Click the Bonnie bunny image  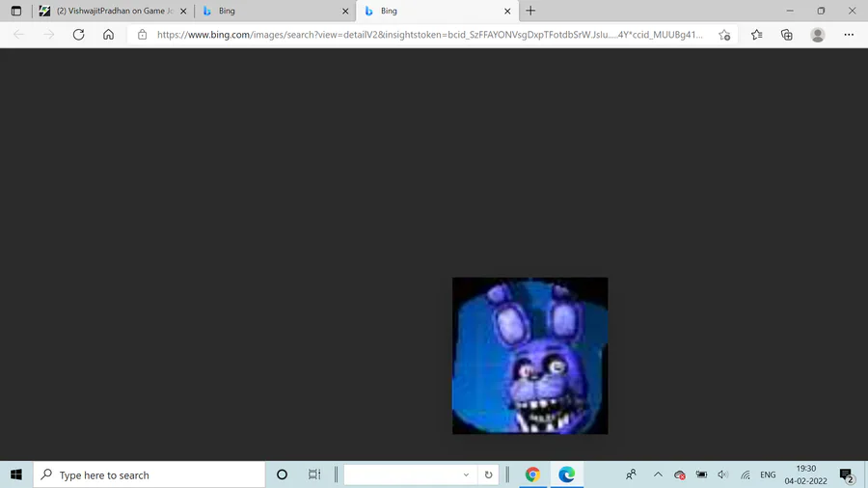point(529,355)
